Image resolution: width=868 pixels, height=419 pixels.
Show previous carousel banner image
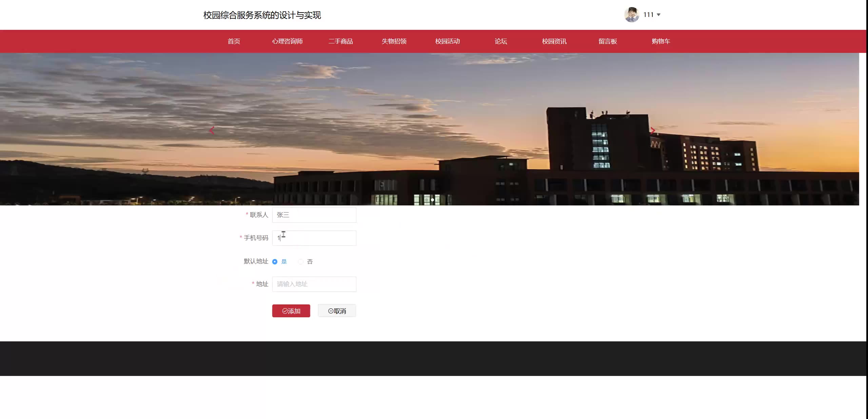coord(212,131)
